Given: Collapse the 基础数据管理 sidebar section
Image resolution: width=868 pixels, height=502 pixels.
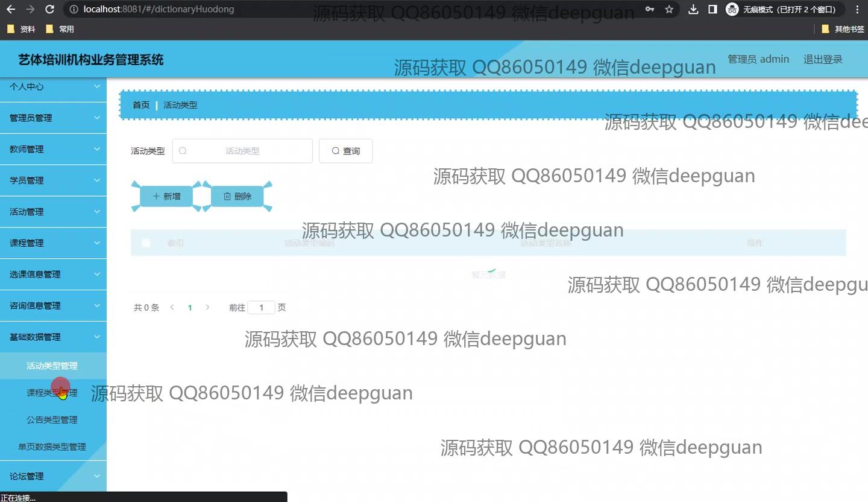Looking at the screenshot, I should pyautogui.click(x=53, y=337).
